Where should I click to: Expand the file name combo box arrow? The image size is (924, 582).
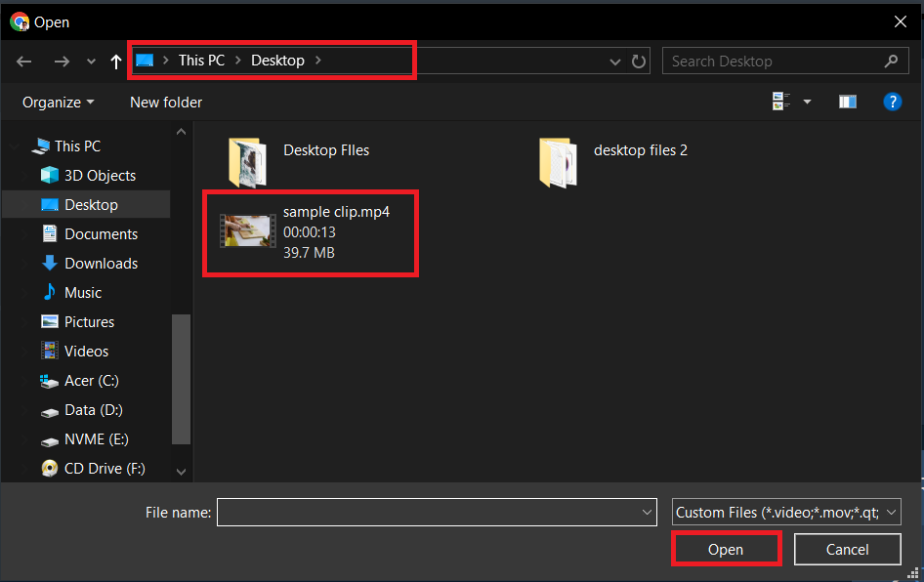tap(646, 512)
